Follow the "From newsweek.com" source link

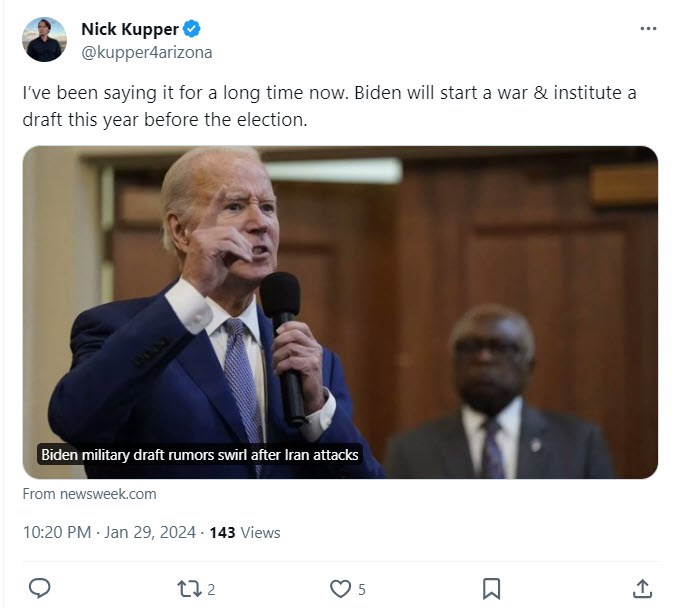point(89,494)
